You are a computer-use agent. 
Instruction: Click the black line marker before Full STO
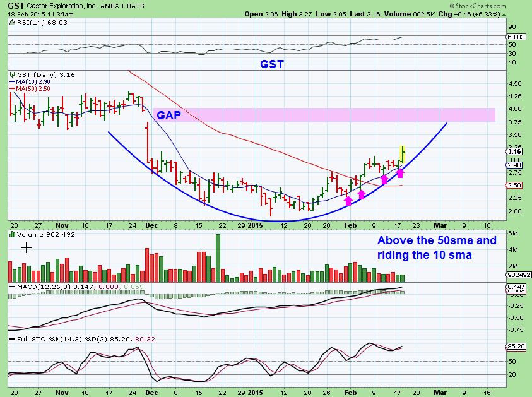[13, 339]
